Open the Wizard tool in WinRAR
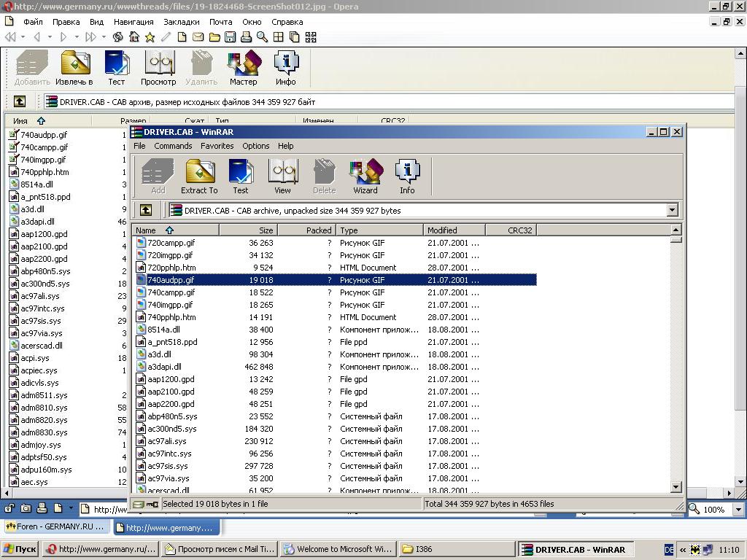 [x=365, y=176]
